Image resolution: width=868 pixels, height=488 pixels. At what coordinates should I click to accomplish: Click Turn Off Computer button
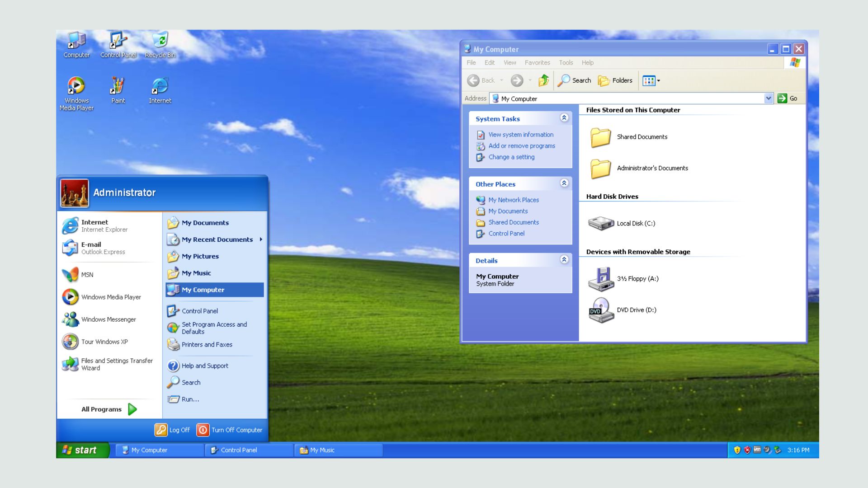click(x=230, y=430)
